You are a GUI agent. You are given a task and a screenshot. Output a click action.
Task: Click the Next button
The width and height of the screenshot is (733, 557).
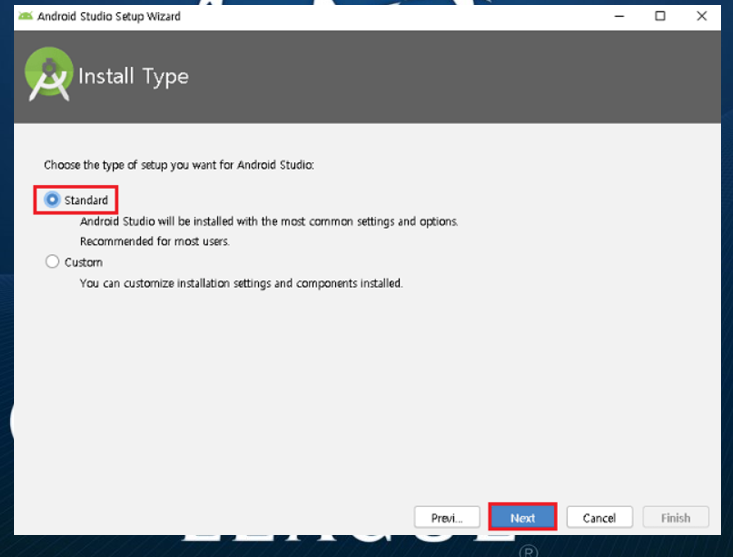pyautogui.click(x=522, y=517)
